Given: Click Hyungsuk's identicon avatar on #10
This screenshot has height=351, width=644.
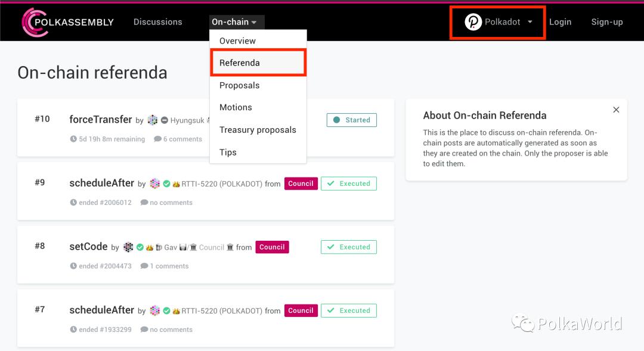Looking at the screenshot, I should click(153, 120).
